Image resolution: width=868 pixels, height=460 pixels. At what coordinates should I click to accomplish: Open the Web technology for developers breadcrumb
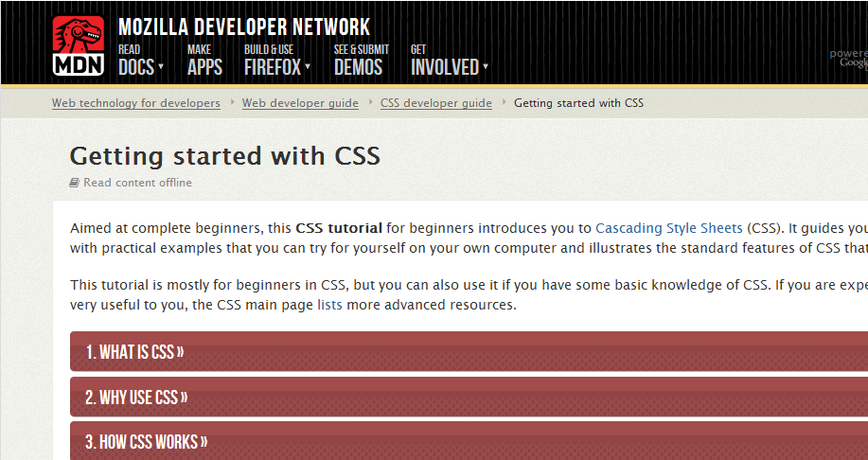point(136,103)
